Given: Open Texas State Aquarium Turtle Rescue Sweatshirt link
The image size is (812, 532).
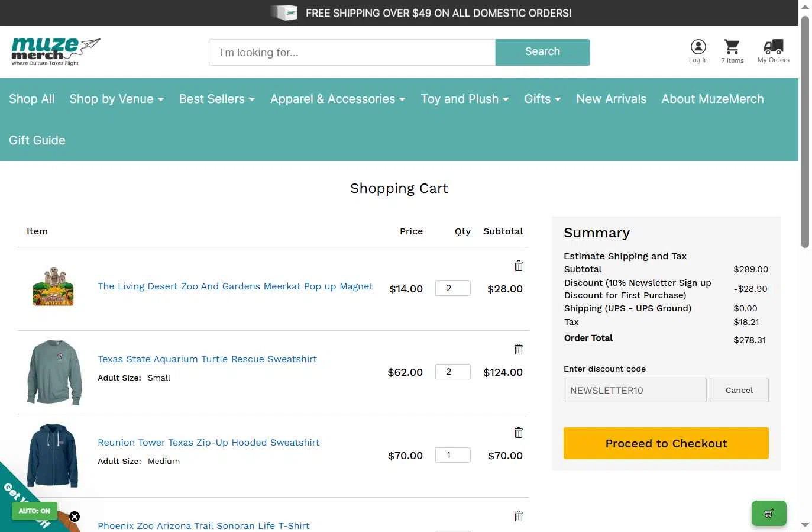Looking at the screenshot, I should pyautogui.click(x=207, y=359).
